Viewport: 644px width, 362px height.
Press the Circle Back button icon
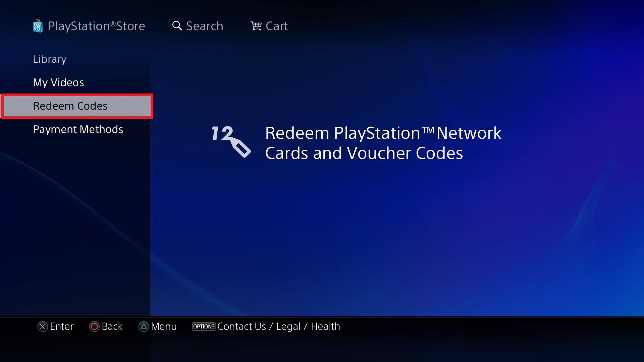click(93, 326)
